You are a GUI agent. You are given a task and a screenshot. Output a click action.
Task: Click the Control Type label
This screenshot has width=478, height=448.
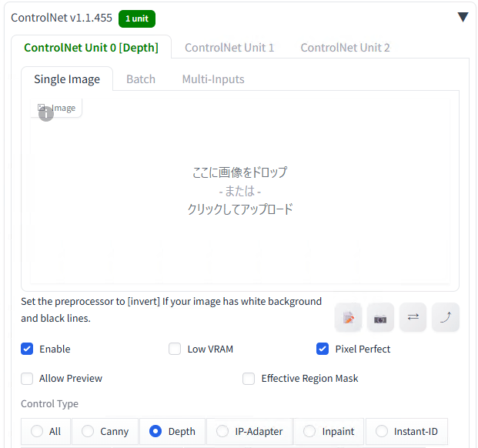pyautogui.click(x=50, y=404)
